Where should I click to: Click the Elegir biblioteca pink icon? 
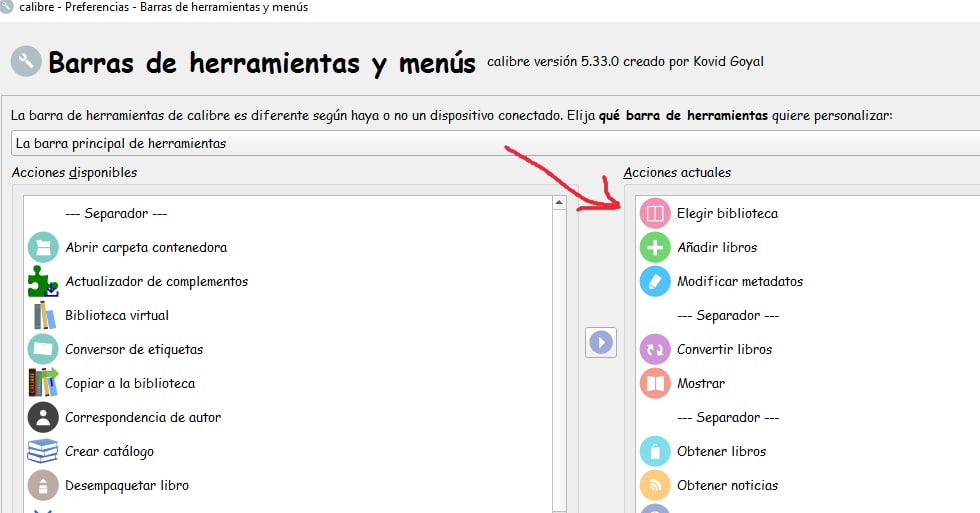click(654, 214)
